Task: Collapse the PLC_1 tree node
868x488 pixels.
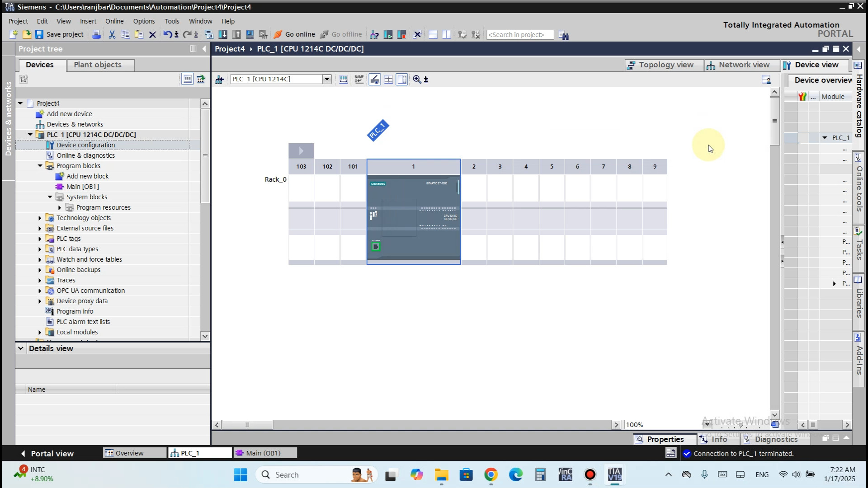Action: pyautogui.click(x=30, y=135)
